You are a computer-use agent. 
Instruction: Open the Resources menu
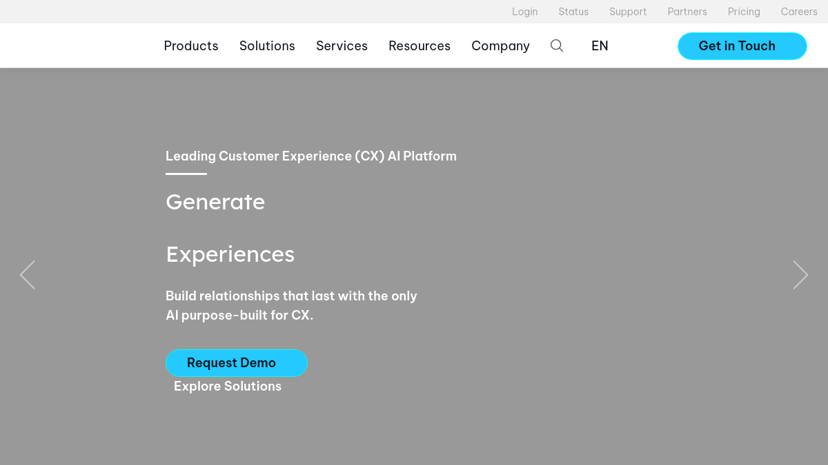[419, 46]
